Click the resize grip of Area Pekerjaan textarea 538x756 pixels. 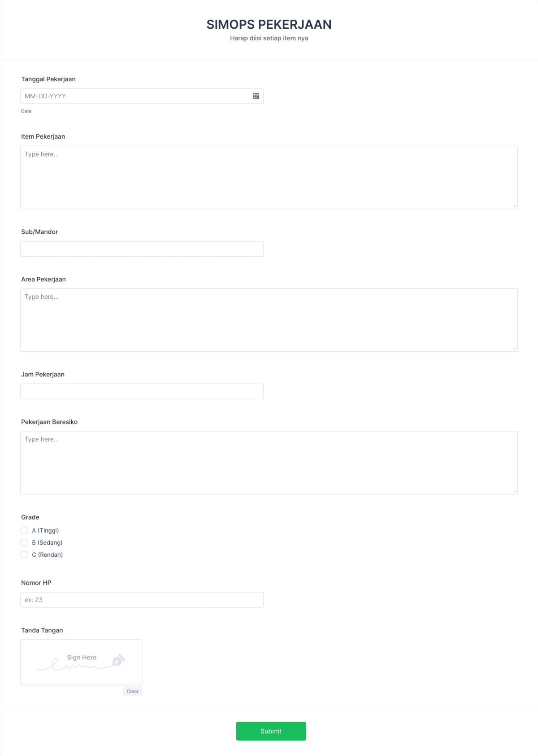tap(515, 348)
